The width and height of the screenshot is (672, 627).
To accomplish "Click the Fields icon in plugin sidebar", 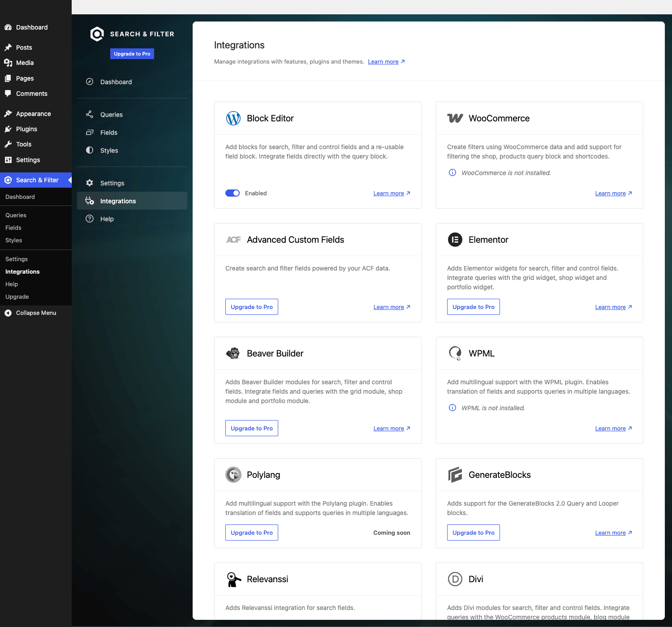I will pos(90,132).
